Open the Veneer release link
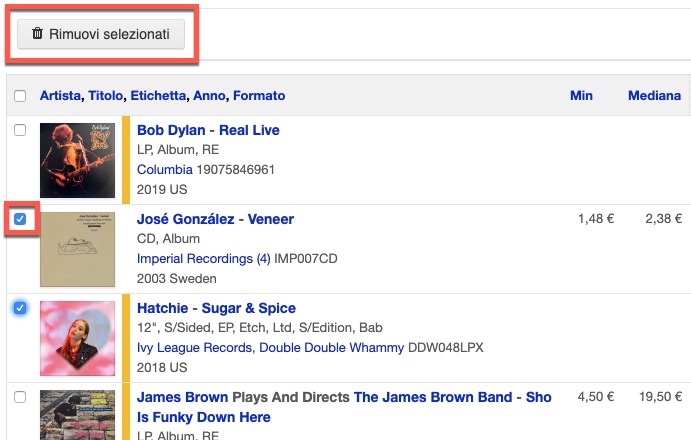The width and height of the screenshot is (691, 440). pos(271,219)
